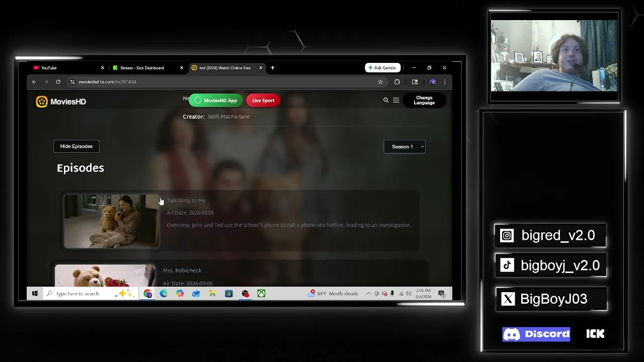Open the Seth MacFarlane creator link
The image size is (644, 362).
click(x=228, y=117)
